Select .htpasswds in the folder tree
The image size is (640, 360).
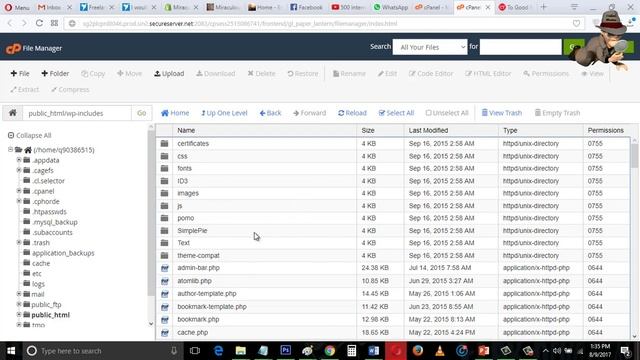pyautogui.click(x=49, y=212)
